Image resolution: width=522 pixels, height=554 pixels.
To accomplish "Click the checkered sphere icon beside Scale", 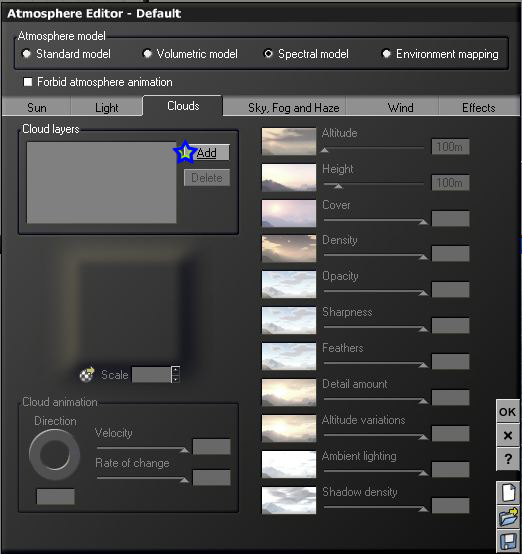I will tap(87, 375).
